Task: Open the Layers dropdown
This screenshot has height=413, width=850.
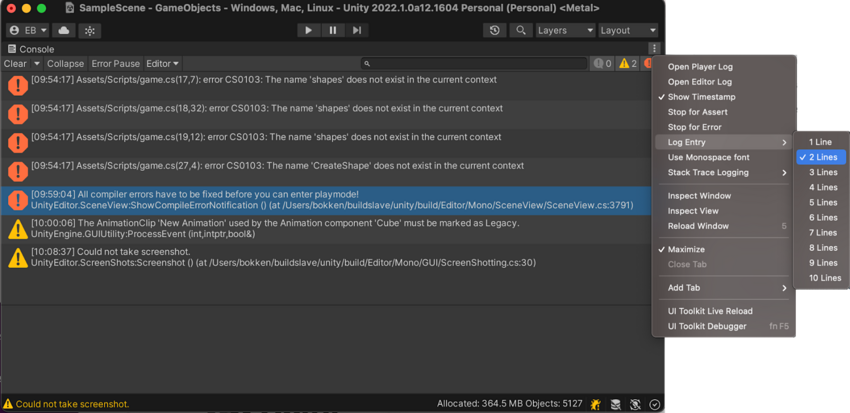Action: 565,31
